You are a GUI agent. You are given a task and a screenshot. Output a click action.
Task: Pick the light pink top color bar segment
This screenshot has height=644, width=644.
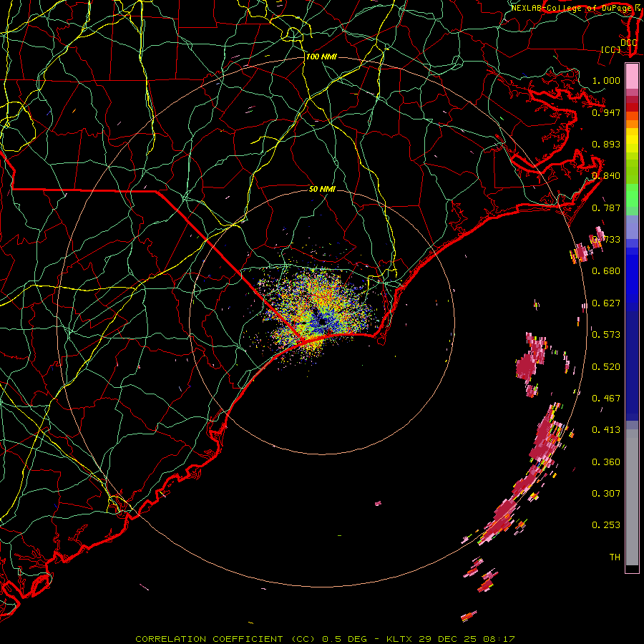pos(632,76)
